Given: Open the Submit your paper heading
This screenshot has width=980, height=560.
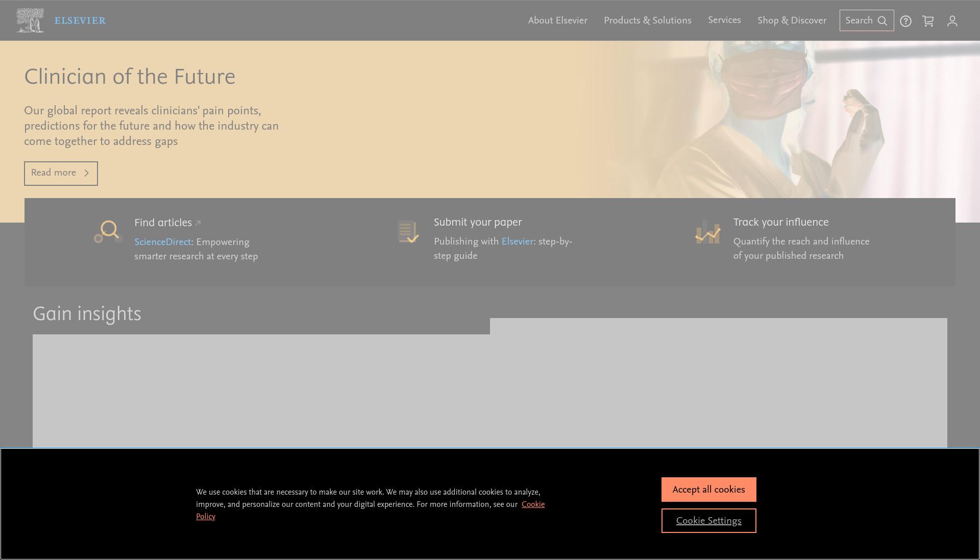Looking at the screenshot, I should (478, 223).
